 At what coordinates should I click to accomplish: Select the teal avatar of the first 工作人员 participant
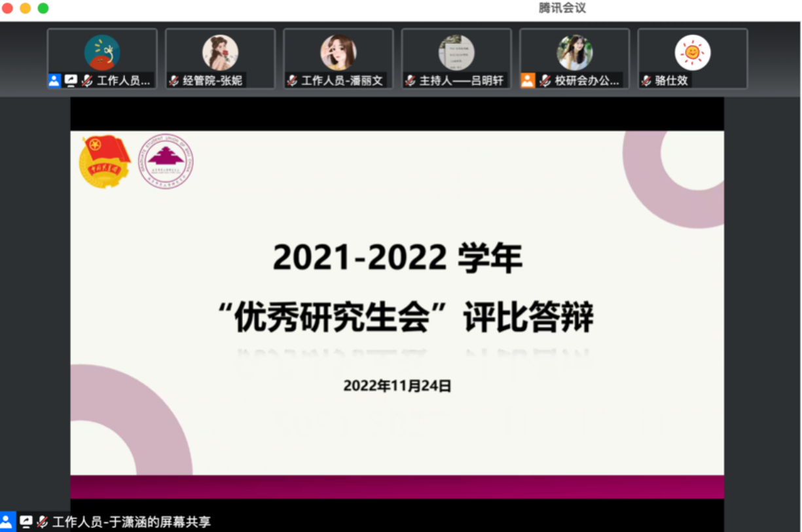click(102, 52)
